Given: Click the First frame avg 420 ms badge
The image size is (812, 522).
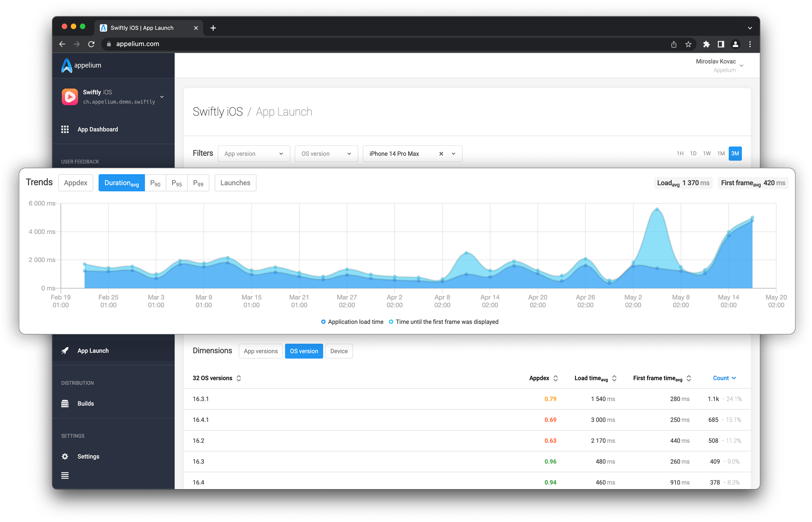Looking at the screenshot, I should (x=753, y=183).
